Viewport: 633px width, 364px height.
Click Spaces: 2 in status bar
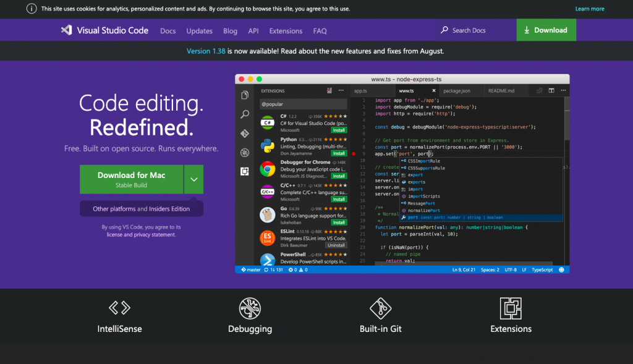490,269
